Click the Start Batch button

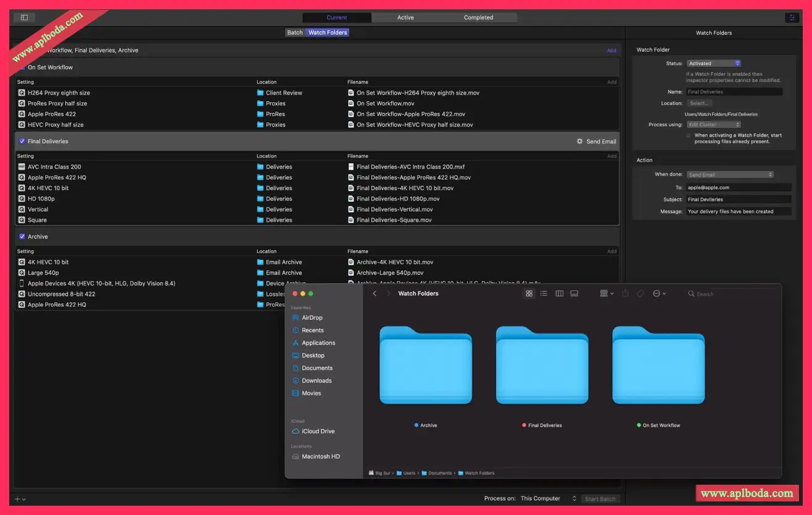pos(600,499)
